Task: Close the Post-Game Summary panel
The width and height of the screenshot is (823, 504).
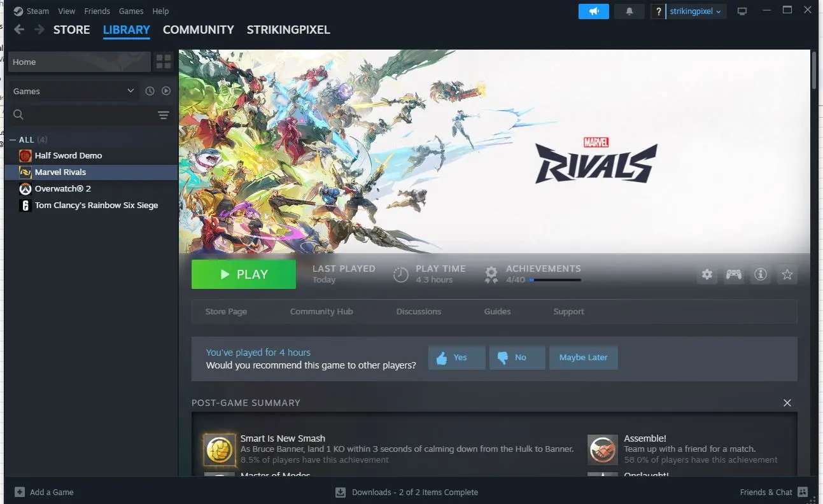Action: pos(787,403)
